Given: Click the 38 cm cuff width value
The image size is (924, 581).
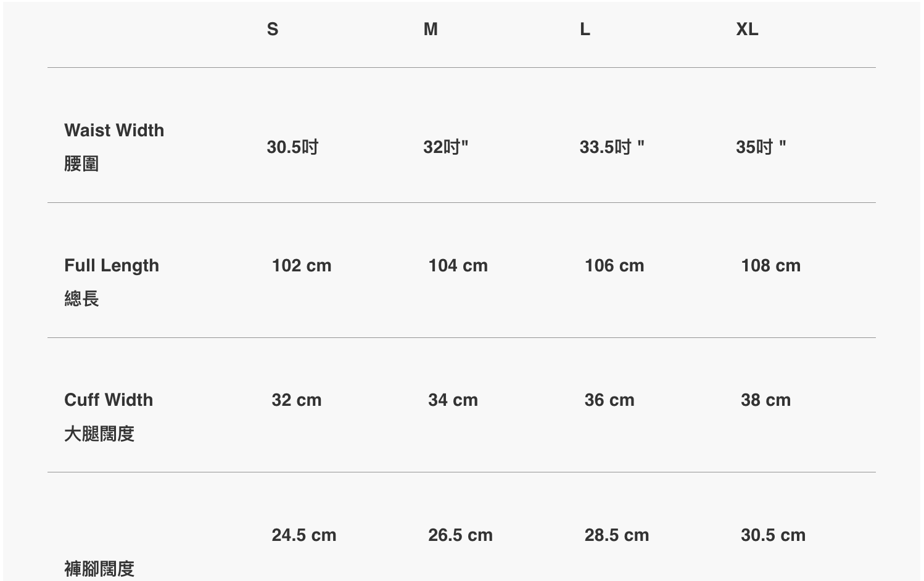Looking at the screenshot, I should click(x=765, y=400).
